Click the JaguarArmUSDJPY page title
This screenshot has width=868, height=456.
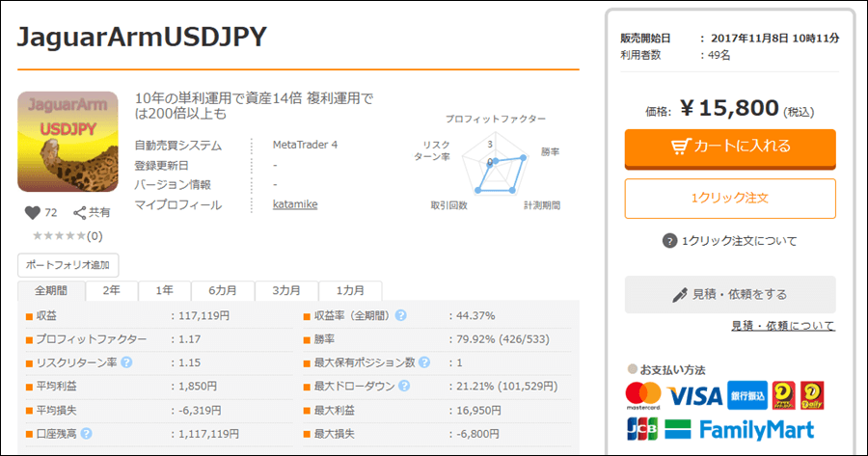pos(143,37)
